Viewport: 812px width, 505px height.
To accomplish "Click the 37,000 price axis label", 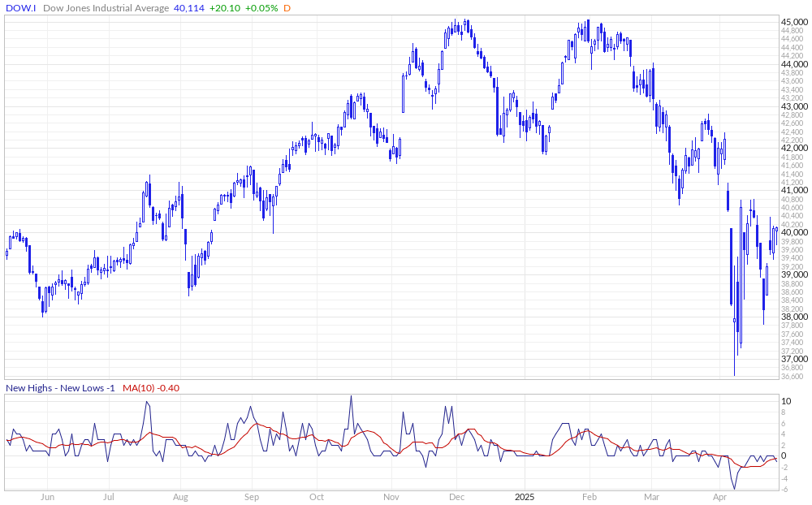I will (x=793, y=359).
